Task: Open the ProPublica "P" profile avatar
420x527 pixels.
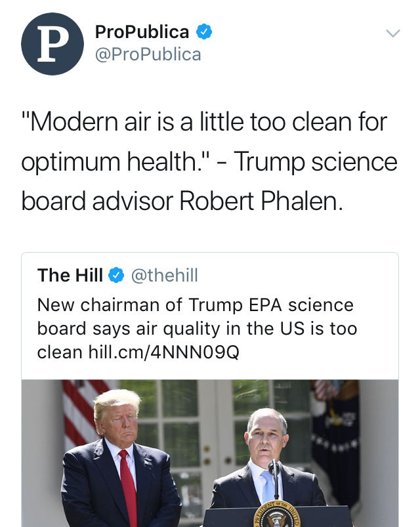Action: [x=52, y=43]
